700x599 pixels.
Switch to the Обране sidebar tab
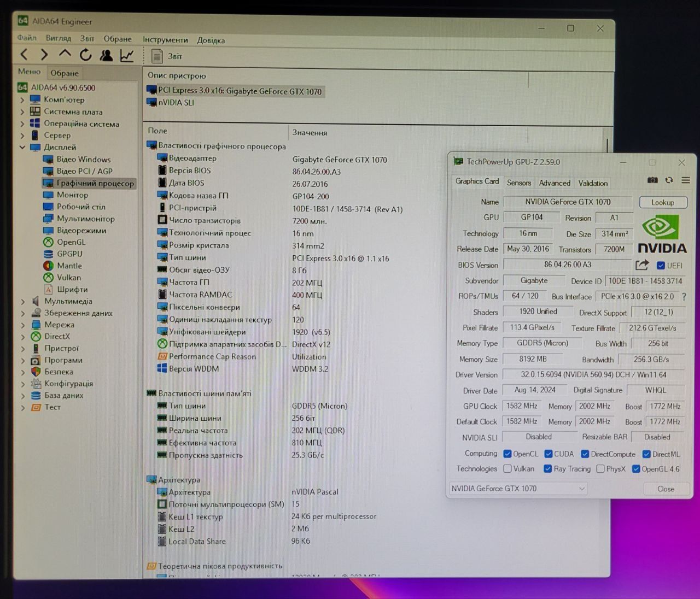(x=65, y=73)
